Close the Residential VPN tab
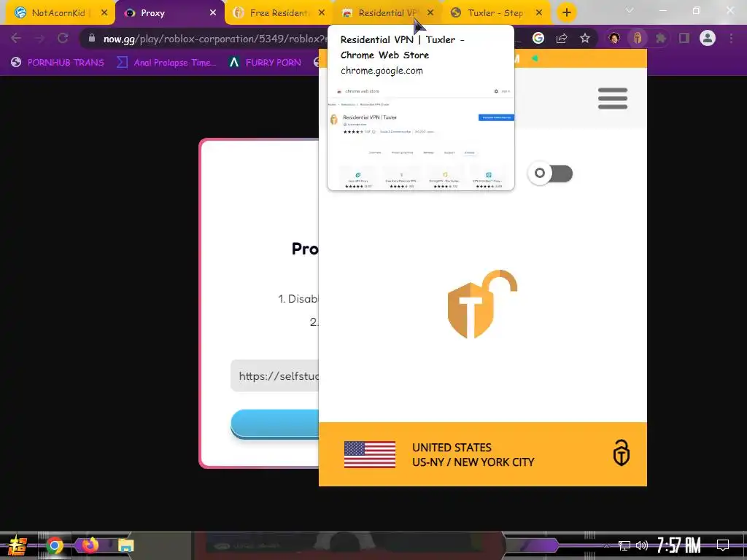Viewport: 747px width, 560px height. point(430,13)
